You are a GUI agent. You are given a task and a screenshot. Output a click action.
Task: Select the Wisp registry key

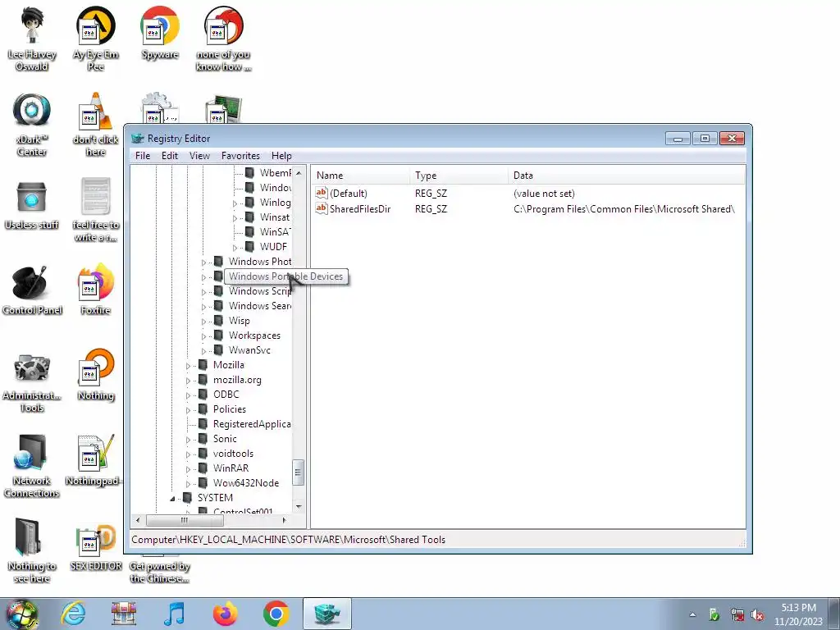pos(239,321)
